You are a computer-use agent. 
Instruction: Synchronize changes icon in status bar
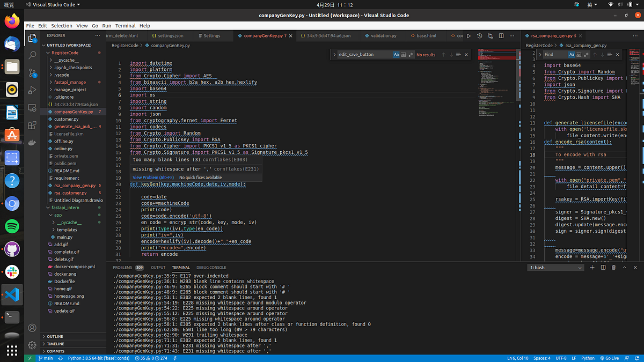tap(60, 358)
